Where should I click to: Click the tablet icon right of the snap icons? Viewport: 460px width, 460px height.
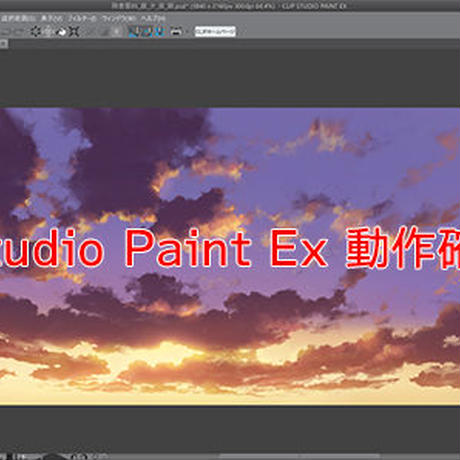[x=176, y=31]
